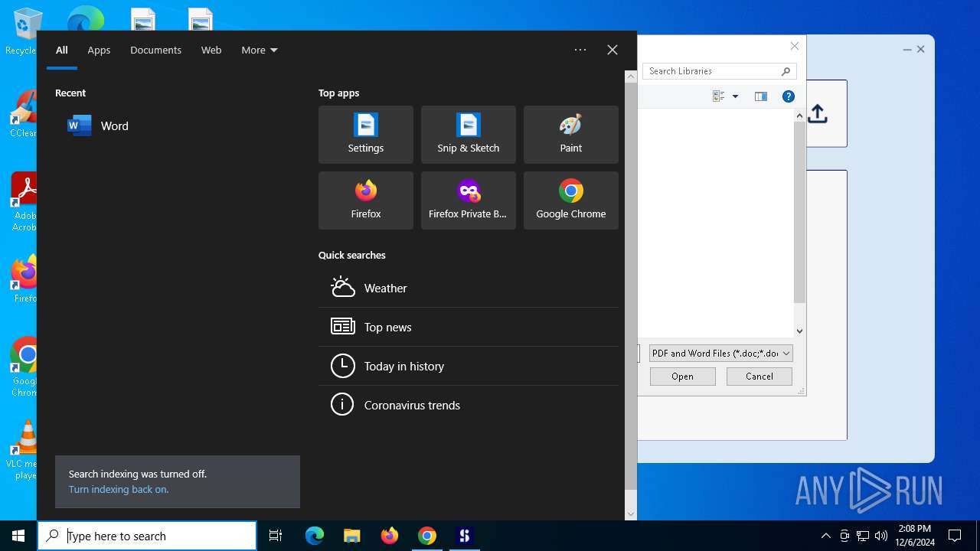Switch to Chrome in taskbar
Image resolution: width=980 pixels, height=551 pixels.
[x=427, y=536]
